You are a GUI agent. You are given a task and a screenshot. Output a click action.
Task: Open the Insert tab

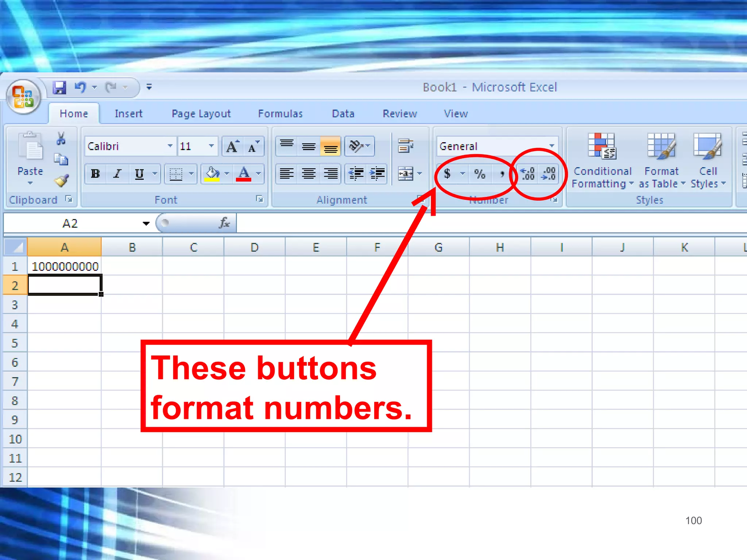[128, 114]
